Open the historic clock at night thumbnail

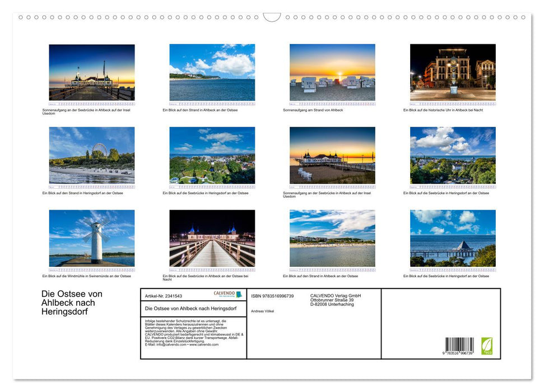[x=453, y=72]
